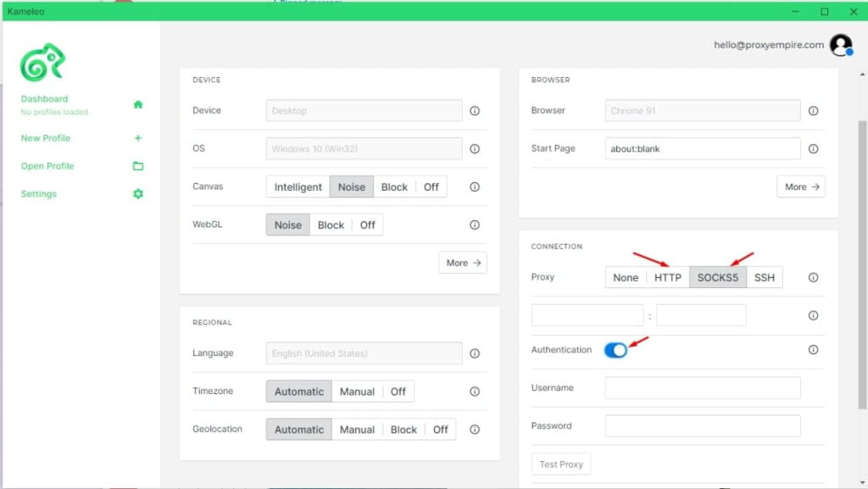Set WebGL to Block
The height and width of the screenshot is (489, 868).
pos(331,225)
